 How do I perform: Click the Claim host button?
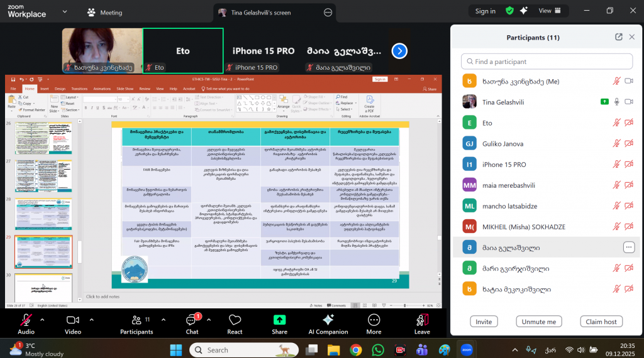click(x=601, y=322)
